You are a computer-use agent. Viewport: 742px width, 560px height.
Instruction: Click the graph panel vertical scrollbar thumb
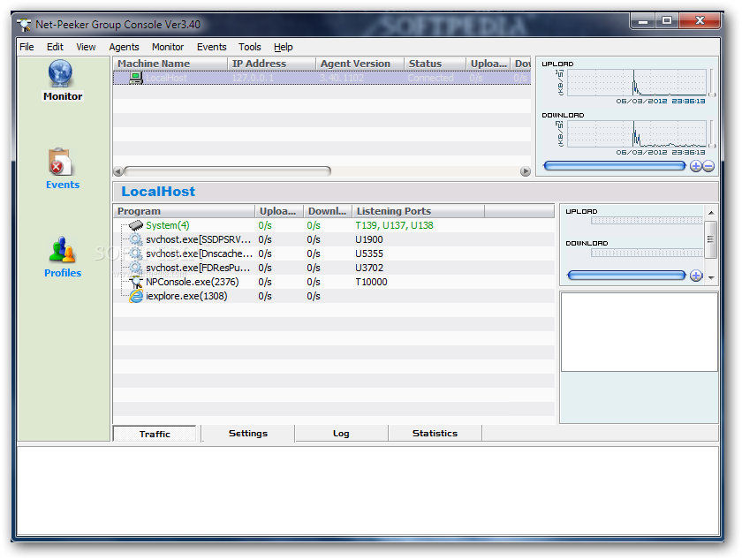[711, 239]
